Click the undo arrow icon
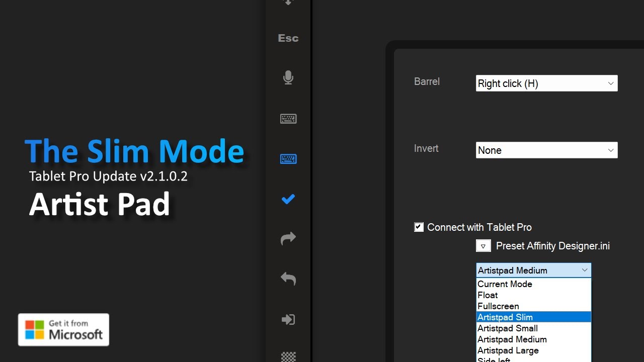The width and height of the screenshot is (644, 362). (288, 279)
